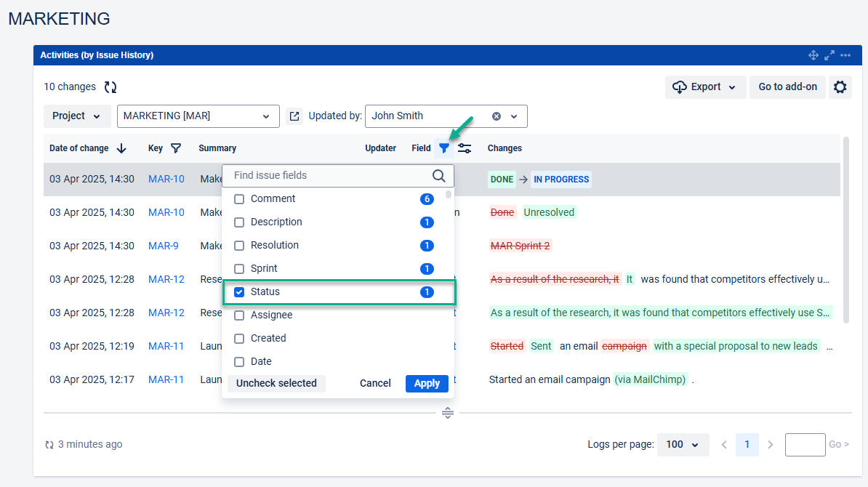The width and height of the screenshot is (868, 487).
Task: Open the Logs per page dropdown
Action: click(683, 445)
